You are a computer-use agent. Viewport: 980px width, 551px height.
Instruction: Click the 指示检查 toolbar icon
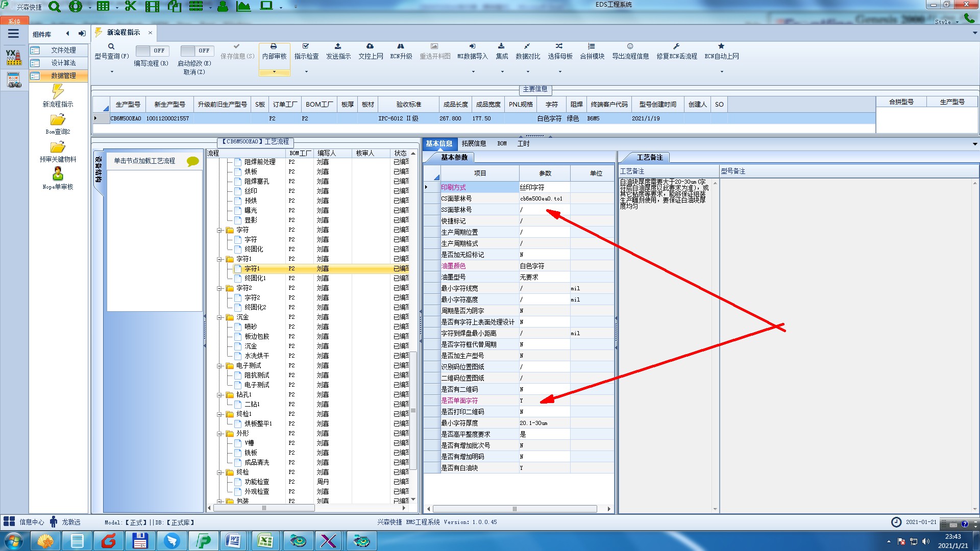306,46
